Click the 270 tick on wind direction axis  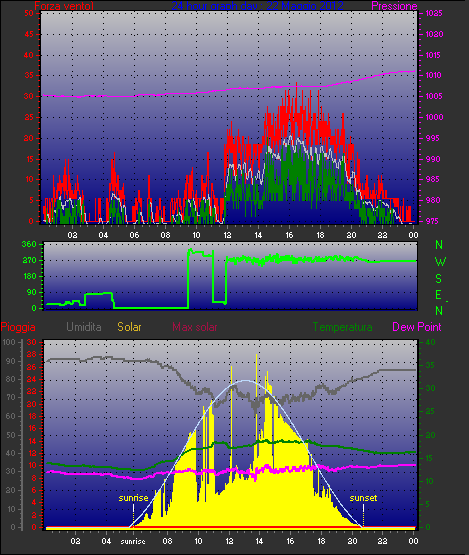29,261
